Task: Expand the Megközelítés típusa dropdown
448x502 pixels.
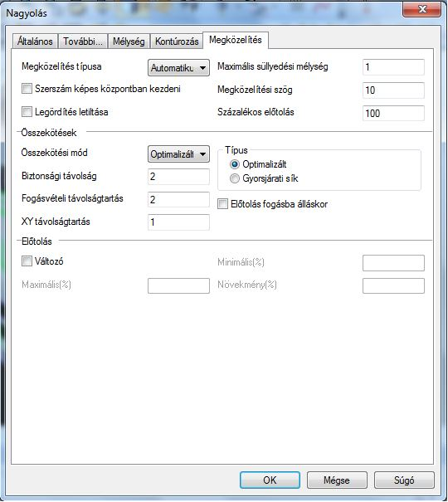Action: [x=178, y=67]
